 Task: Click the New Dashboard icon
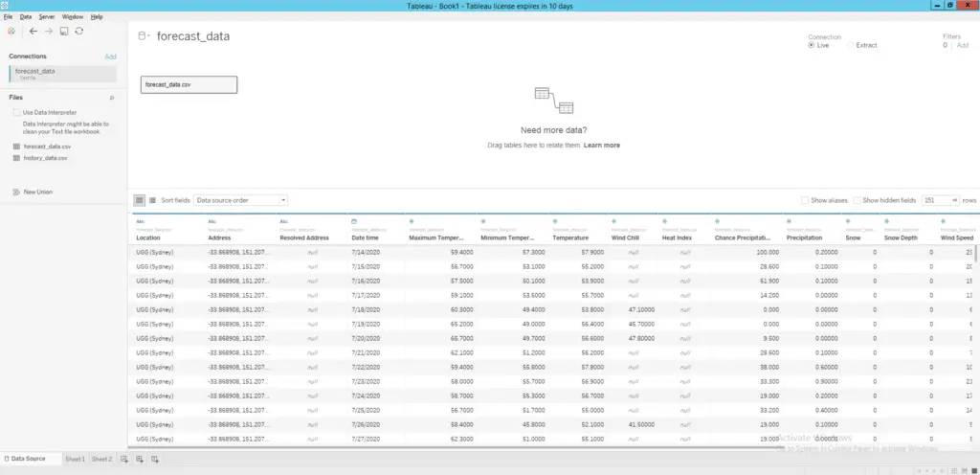140,460
